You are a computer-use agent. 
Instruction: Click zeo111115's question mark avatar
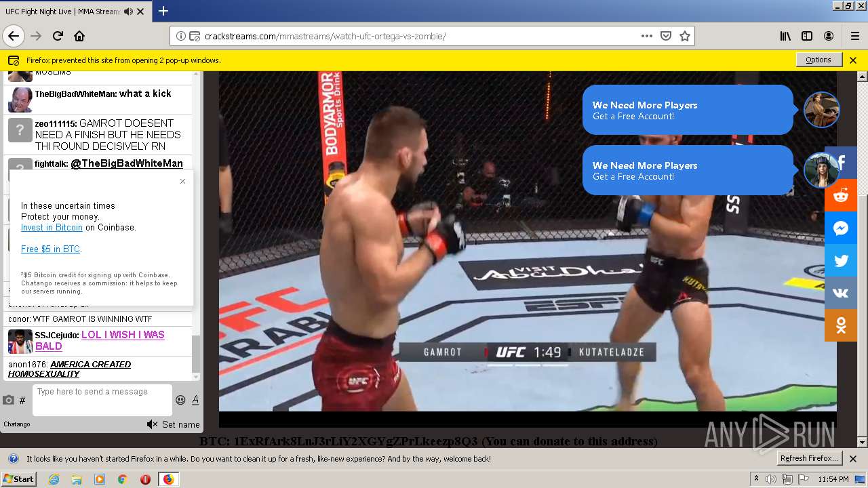coord(20,129)
